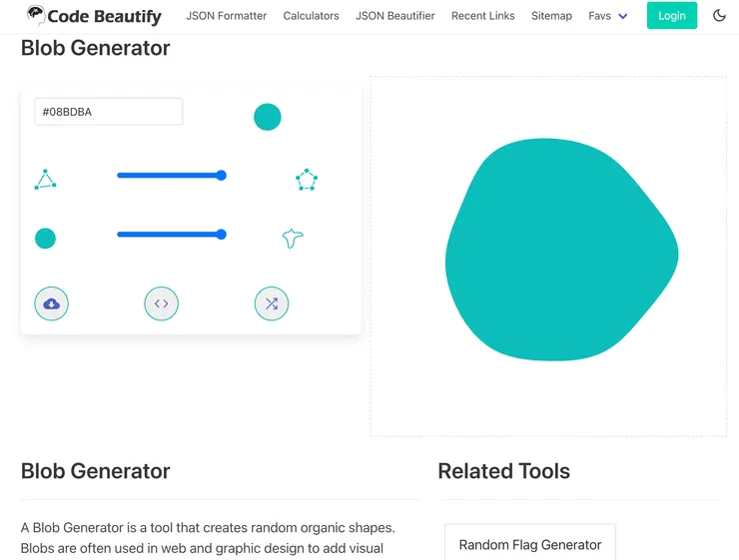Open the Sitemap link
The image size is (739, 560).
551,16
